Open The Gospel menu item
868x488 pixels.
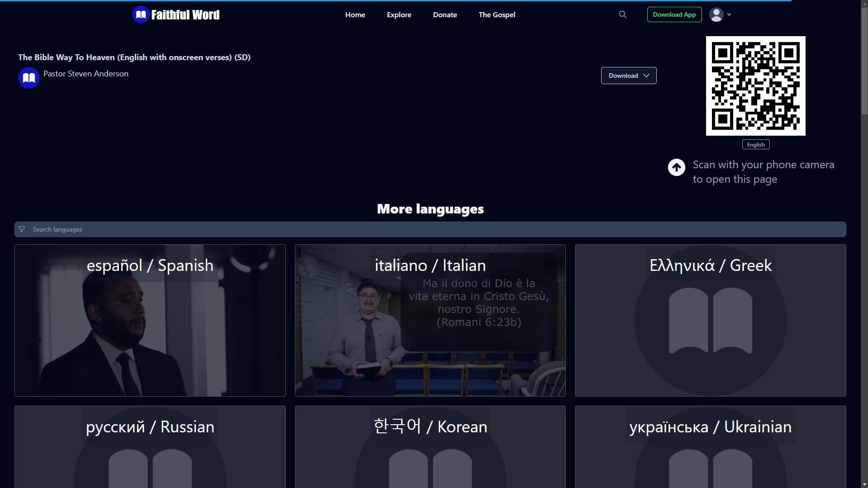point(497,14)
